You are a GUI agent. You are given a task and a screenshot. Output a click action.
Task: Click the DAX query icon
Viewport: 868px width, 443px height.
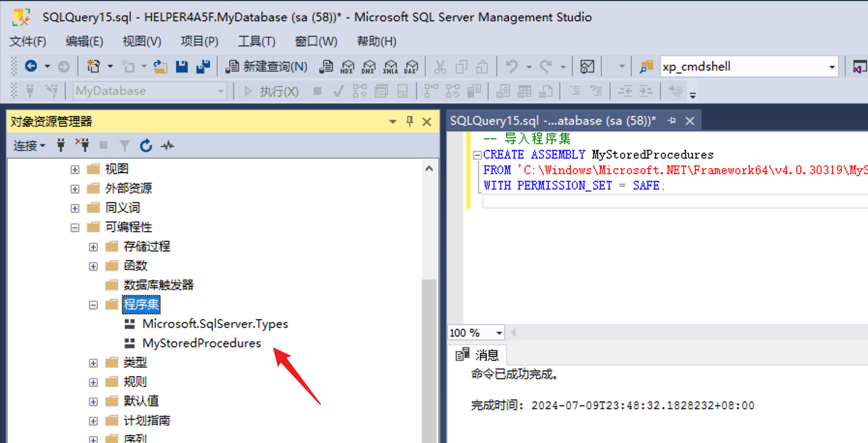coord(411,67)
